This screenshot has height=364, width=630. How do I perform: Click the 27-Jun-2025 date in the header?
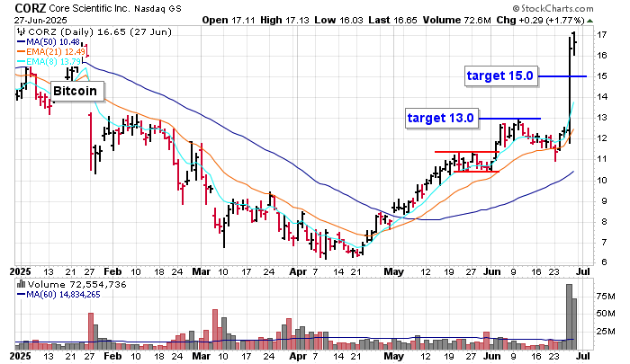[32, 19]
